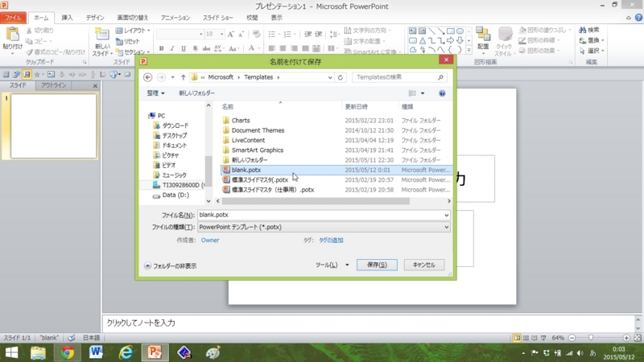
Task: Select the 標準スライドマスタ（仕事用）.potx file
Action: tap(273, 190)
